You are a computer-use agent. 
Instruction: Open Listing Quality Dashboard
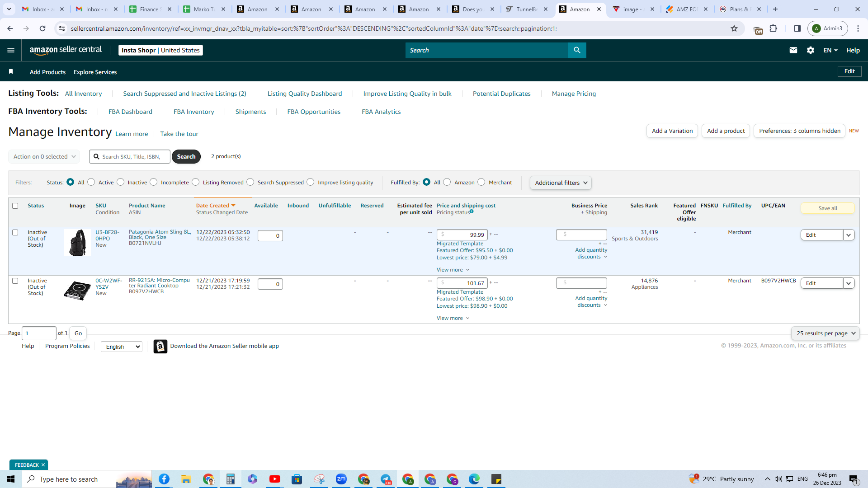tap(305, 94)
